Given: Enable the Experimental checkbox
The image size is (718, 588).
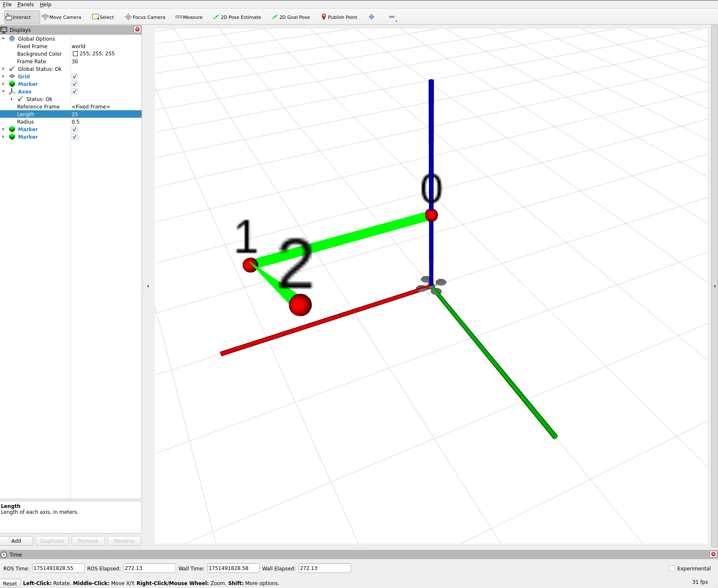Looking at the screenshot, I should pos(672,569).
